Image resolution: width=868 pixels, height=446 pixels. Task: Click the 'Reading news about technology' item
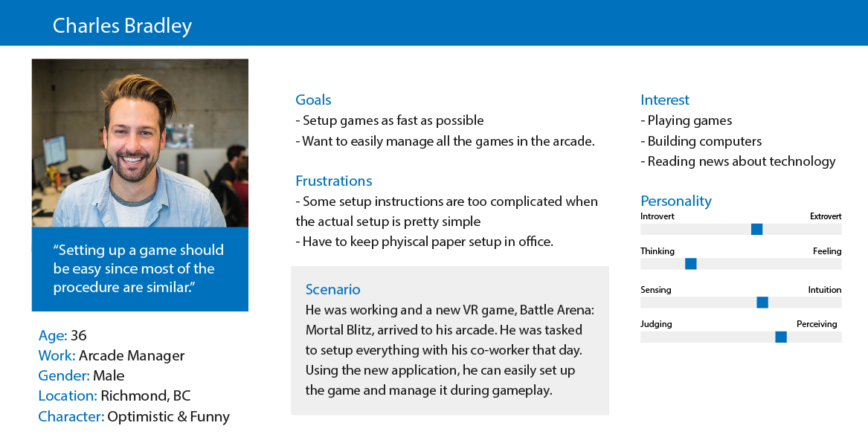(738, 161)
